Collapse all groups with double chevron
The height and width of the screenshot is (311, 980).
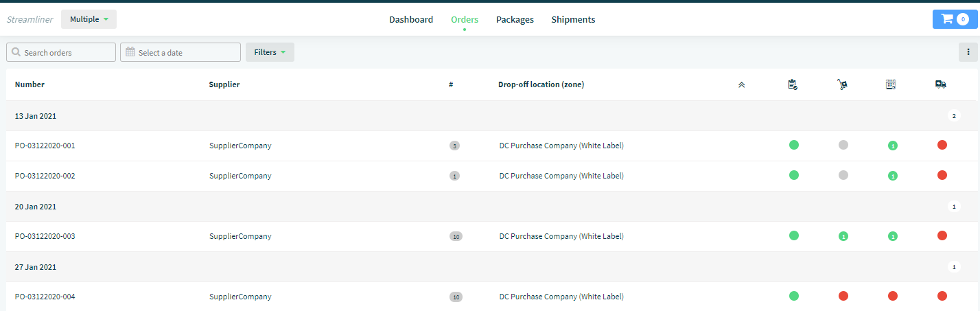tap(741, 85)
